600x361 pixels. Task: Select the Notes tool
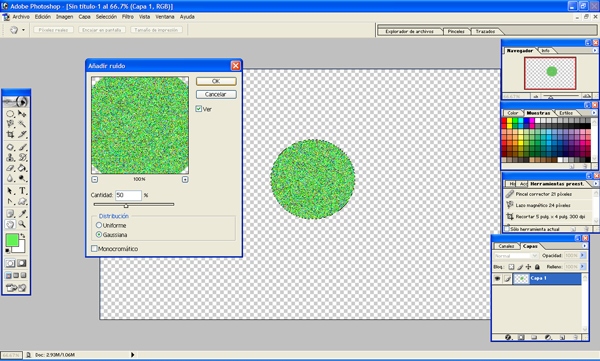click(10, 214)
